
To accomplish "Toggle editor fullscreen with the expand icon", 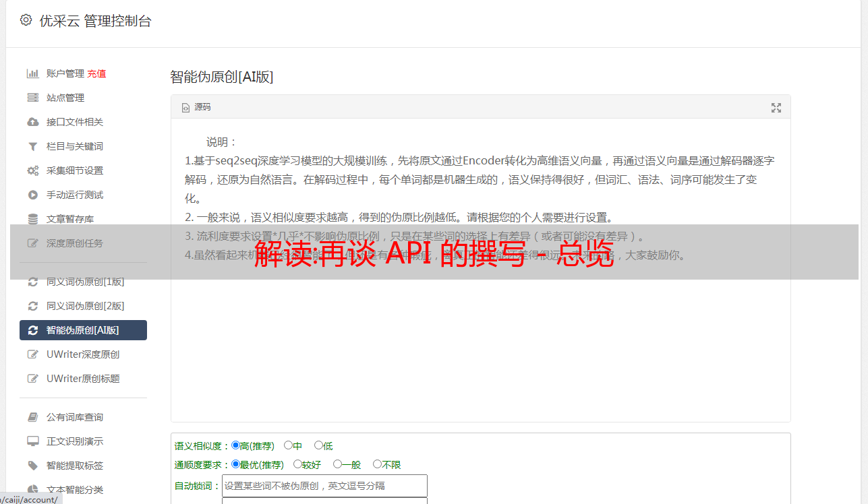I will (776, 107).
